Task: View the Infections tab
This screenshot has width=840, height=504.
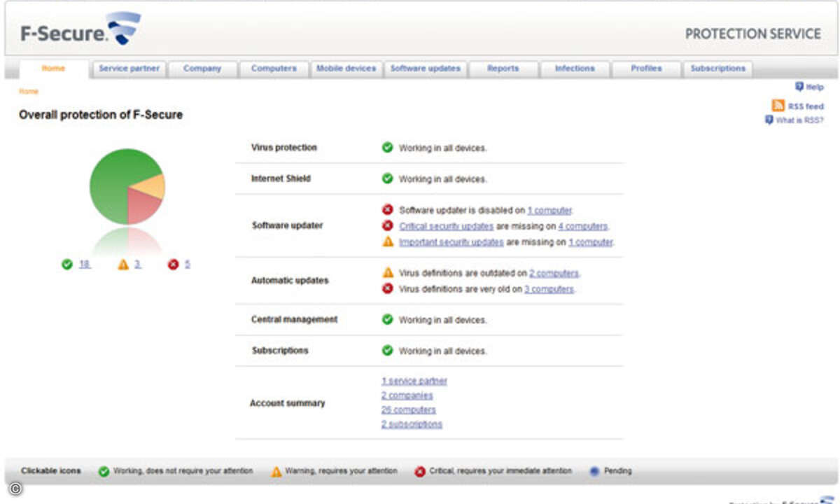Action: pos(575,69)
